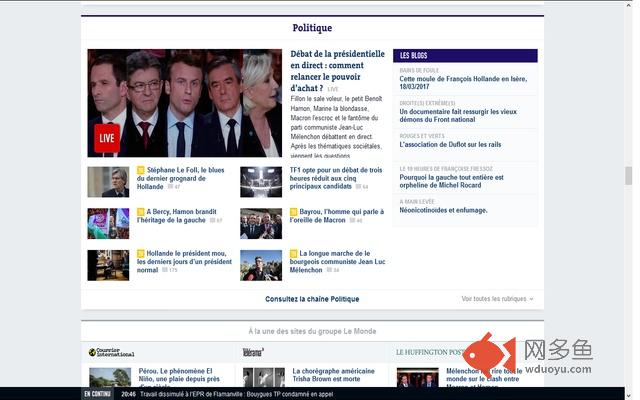
Task: Click Bains de foule blog label
Action: tap(419, 70)
